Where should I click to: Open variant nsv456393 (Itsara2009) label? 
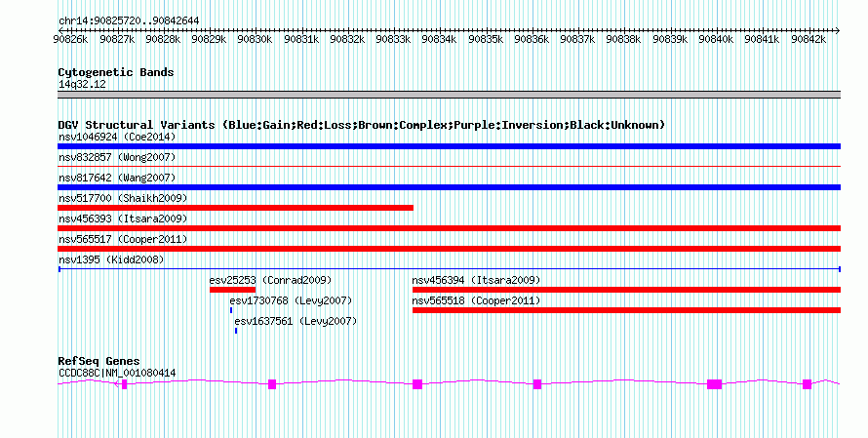coord(123,219)
